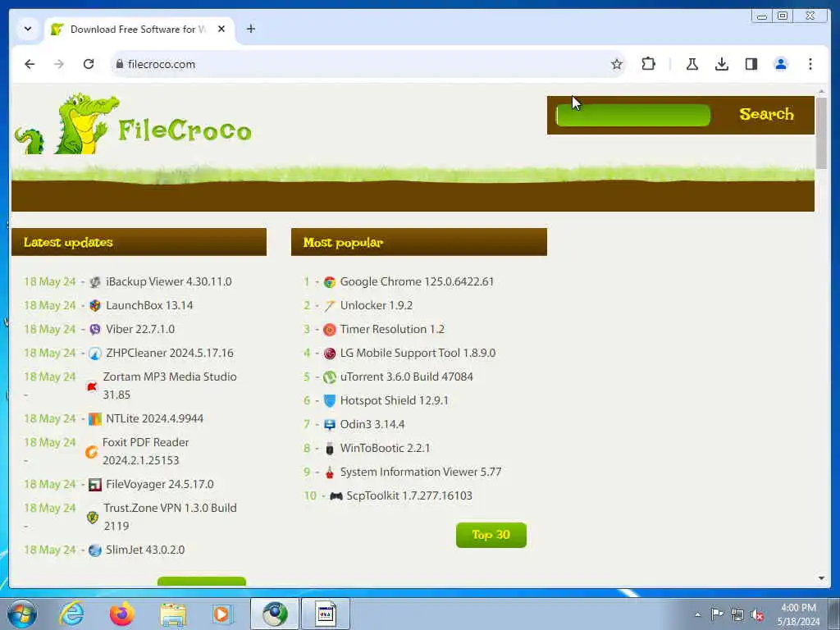This screenshot has width=840, height=630.
Task: Click the Trust.Zone VPN shield icon
Action: coord(92,518)
